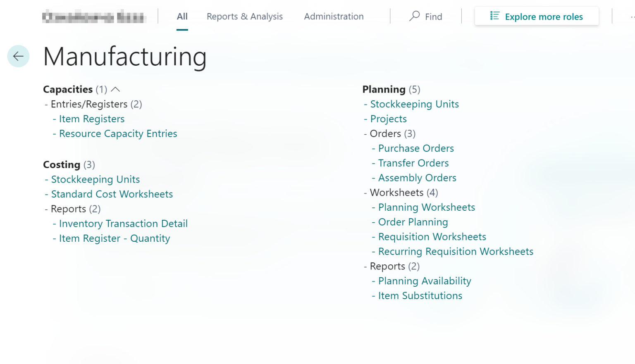Viewport: 635px width, 364px height.
Task: Select the All tab
Action: (181, 17)
